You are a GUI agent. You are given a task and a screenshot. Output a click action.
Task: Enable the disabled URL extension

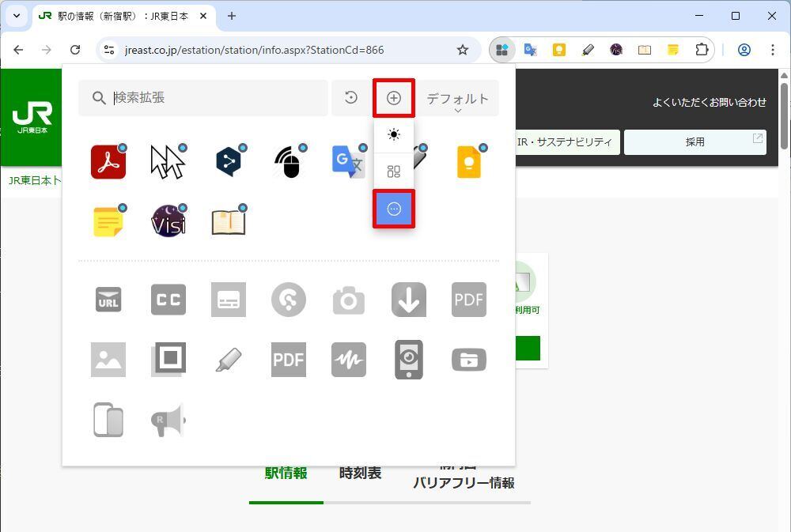tap(108, 300)
